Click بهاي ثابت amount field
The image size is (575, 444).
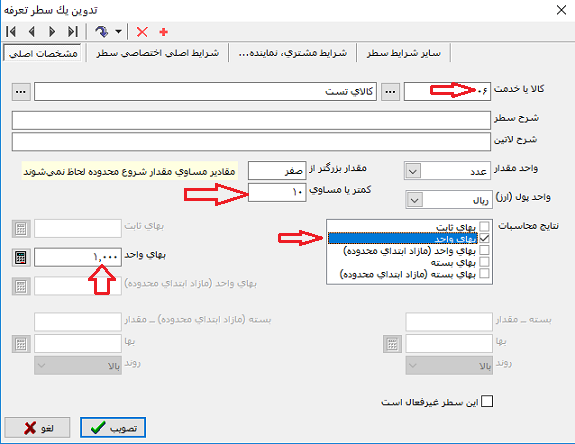coord(78,228)
